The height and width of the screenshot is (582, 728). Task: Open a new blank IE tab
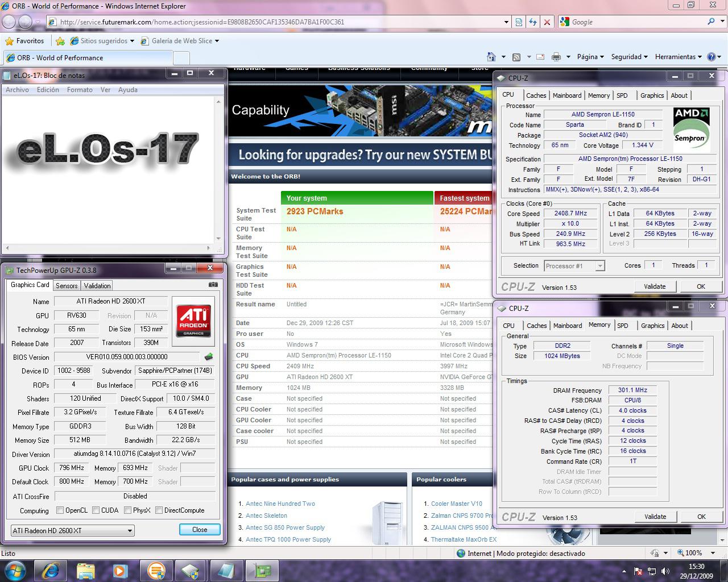click(x=181, y=58)
